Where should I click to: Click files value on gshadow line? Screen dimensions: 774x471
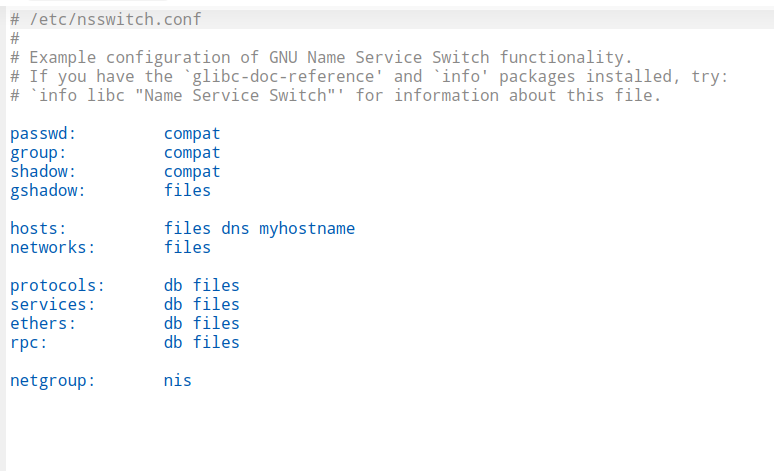[x=187, y=191]
